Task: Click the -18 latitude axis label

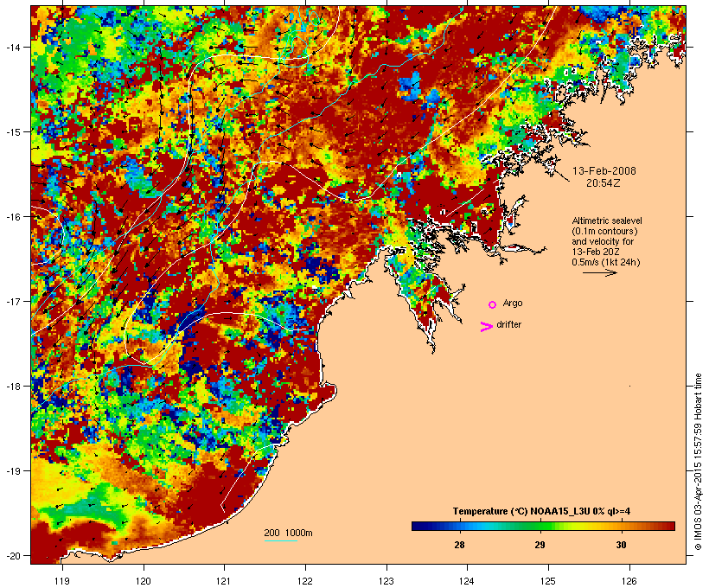Action: (x=12, y=386)
